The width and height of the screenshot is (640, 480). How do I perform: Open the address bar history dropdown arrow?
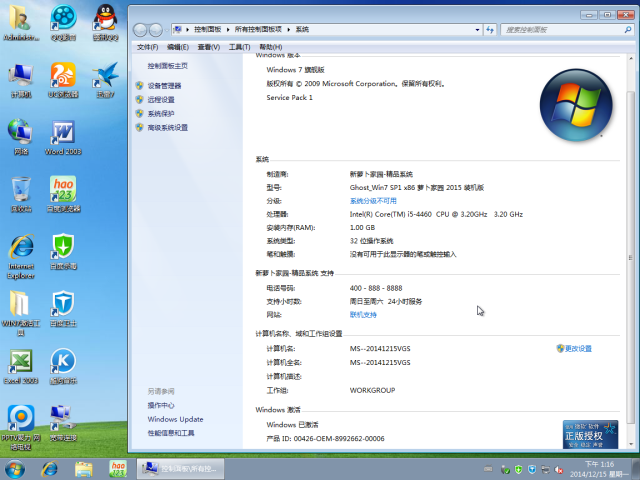[x=477, y=29]
